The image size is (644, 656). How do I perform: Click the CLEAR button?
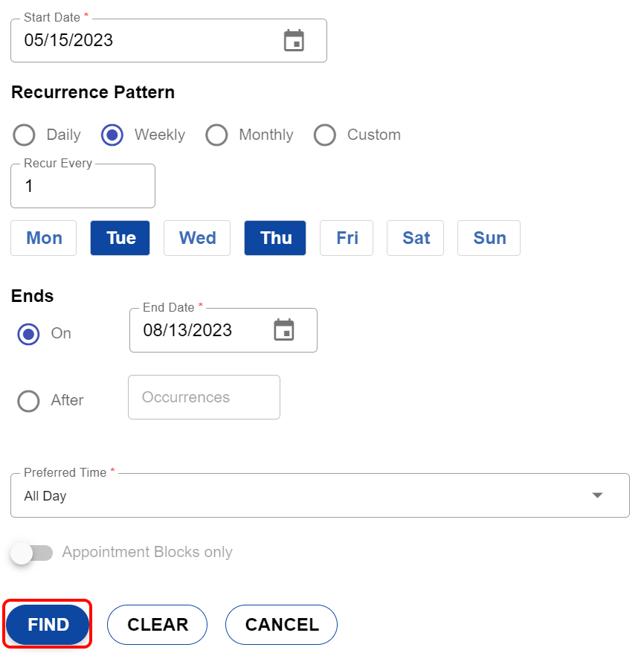(158, 625)
